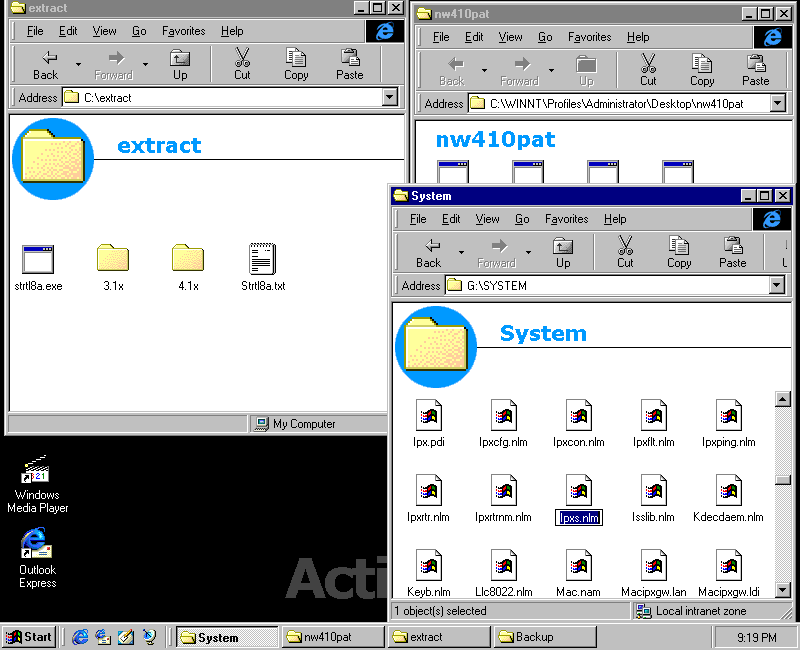Click Copy in nw410pat window toolbar
The height and width of the screenshot is (650, 800).
pyautogui.click(x=702, y=70)
